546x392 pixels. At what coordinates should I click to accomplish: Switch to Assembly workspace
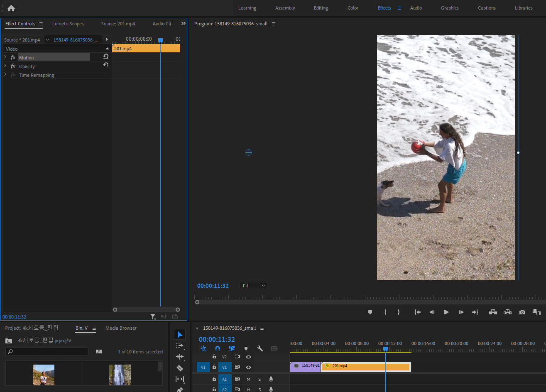[285, 8]
